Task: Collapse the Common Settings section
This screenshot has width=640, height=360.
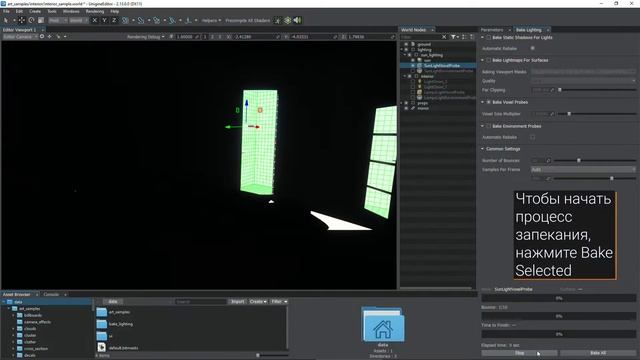Action: pyautogui.click(x=482, y=149)
